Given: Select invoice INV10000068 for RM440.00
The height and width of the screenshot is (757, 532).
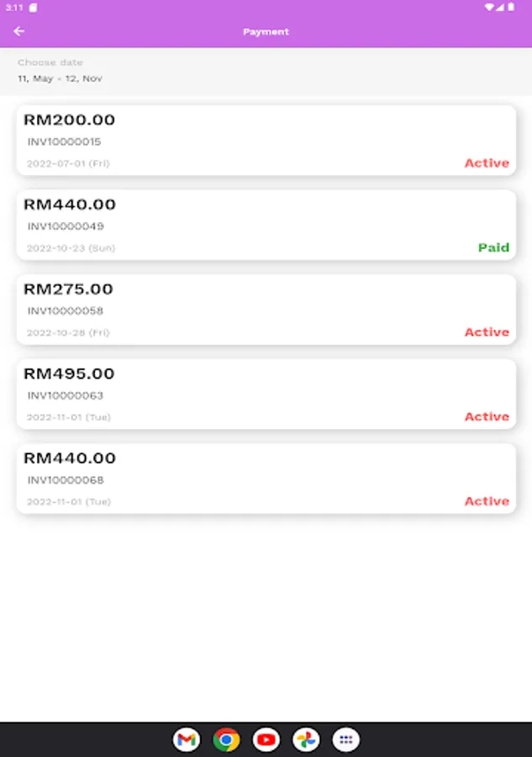Looking at the screenshot, I should coord(266,479).
